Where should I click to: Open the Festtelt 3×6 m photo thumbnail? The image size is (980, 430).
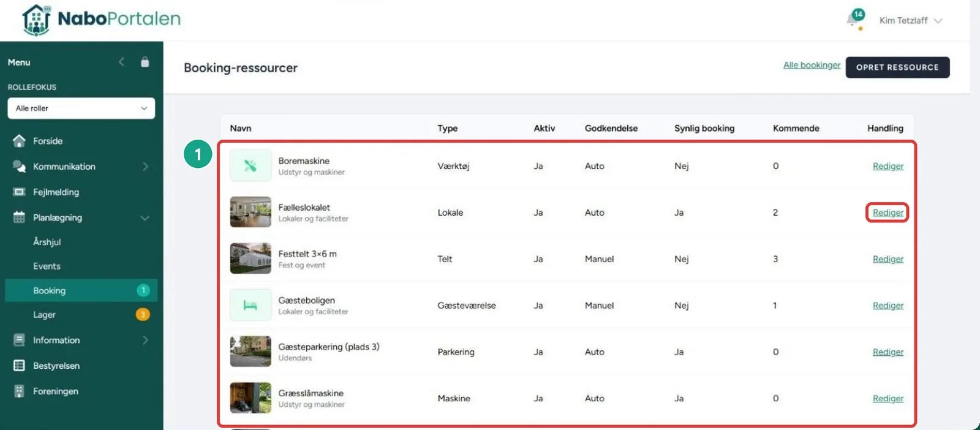tap(251, 258)
